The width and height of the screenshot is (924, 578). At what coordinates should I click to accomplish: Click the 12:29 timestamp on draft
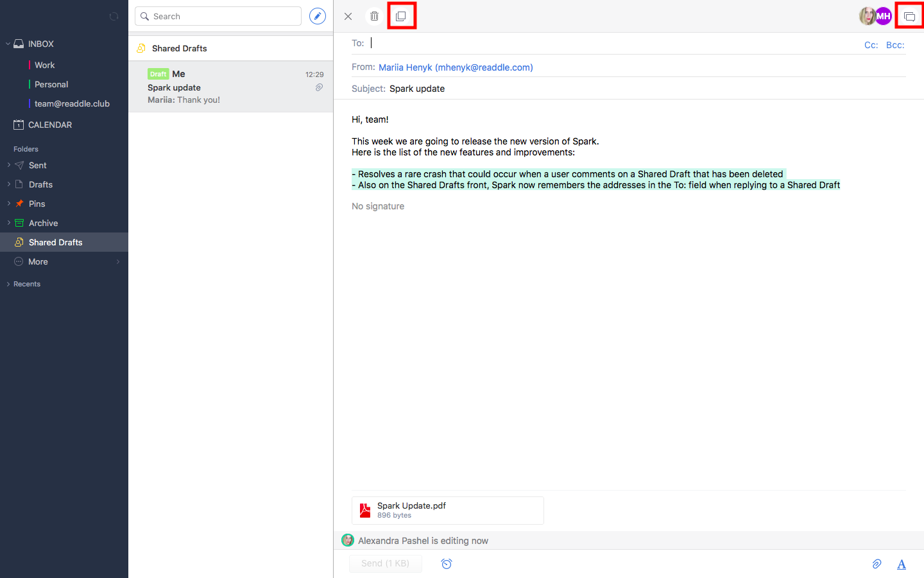314,74
